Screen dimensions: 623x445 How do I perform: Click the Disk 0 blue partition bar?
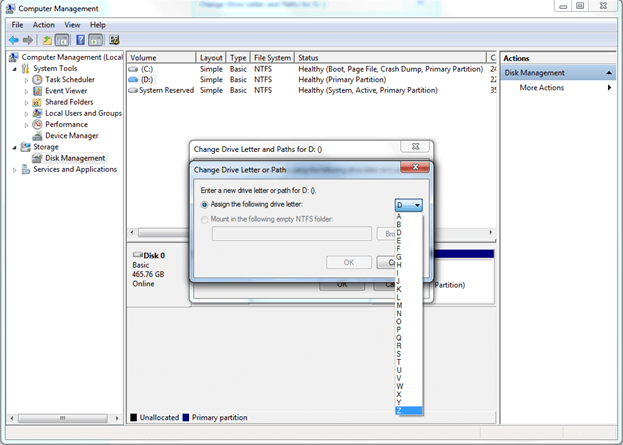[x=464, y=254]
